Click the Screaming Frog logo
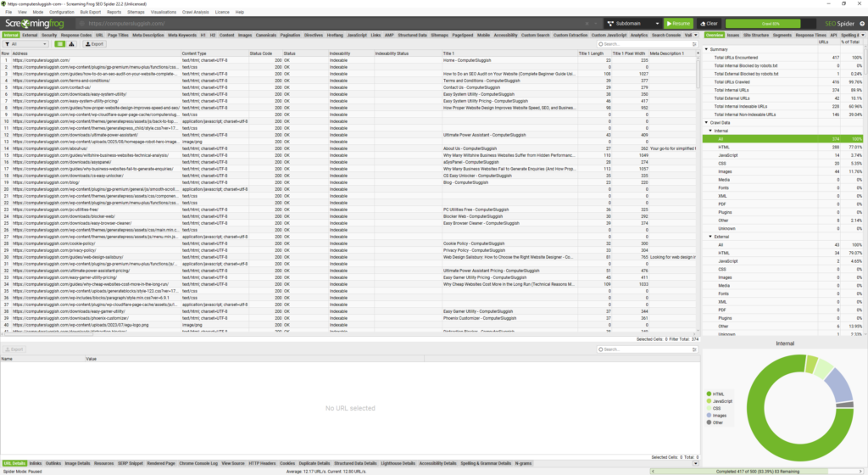Viewport: 868px width, 475px height. point(34,23)
